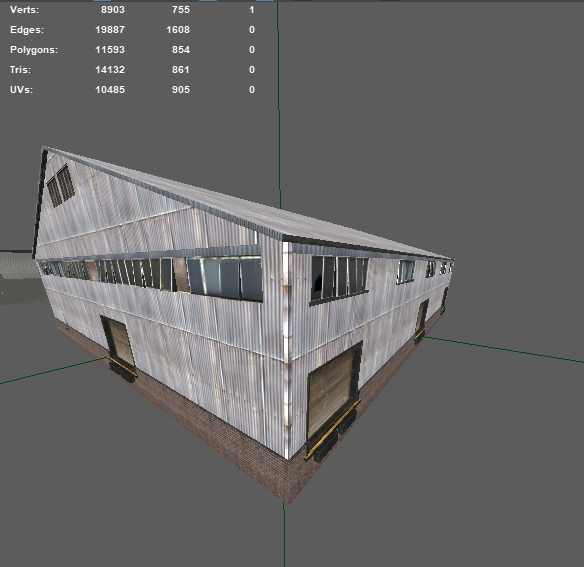Click the UVs label in the poly count
This screenshot has width=584, height=567.
(21, 90)
